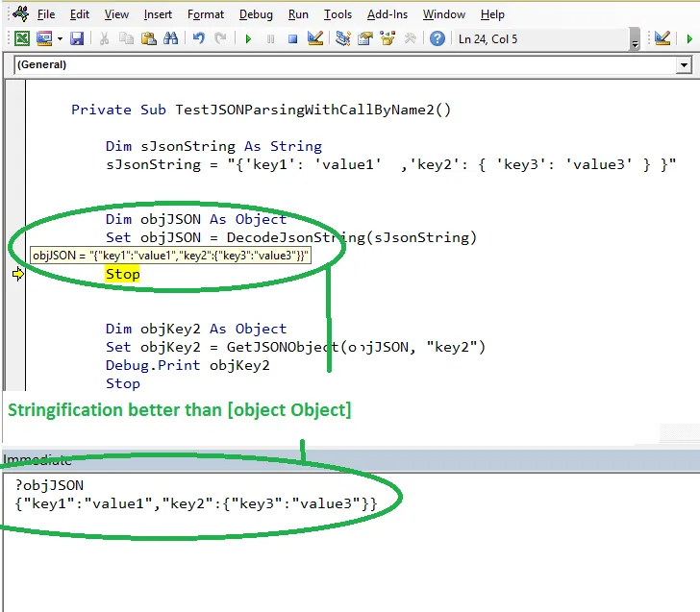Click the Design Mode icon on second toolbar
Viewport: 700px width, 612px height.
coord(662,38)
